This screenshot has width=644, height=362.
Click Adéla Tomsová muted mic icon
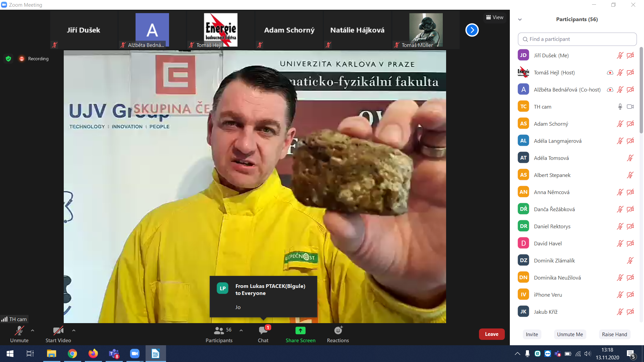pos(630,158)
